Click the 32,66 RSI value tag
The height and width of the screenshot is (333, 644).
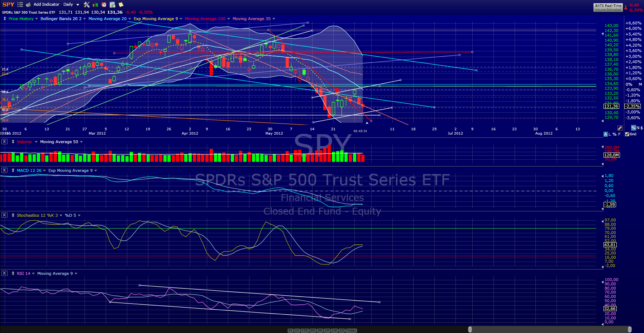click(x=610, y=309)
